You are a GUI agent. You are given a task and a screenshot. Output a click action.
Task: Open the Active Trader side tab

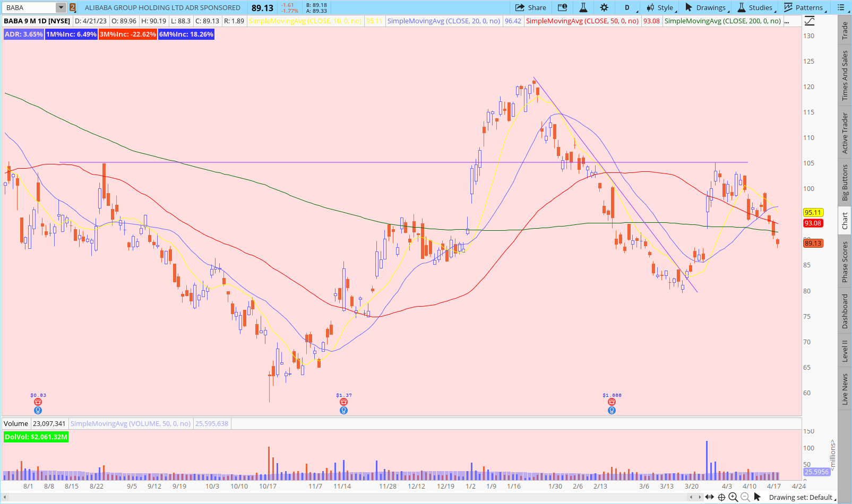(845, 133)
